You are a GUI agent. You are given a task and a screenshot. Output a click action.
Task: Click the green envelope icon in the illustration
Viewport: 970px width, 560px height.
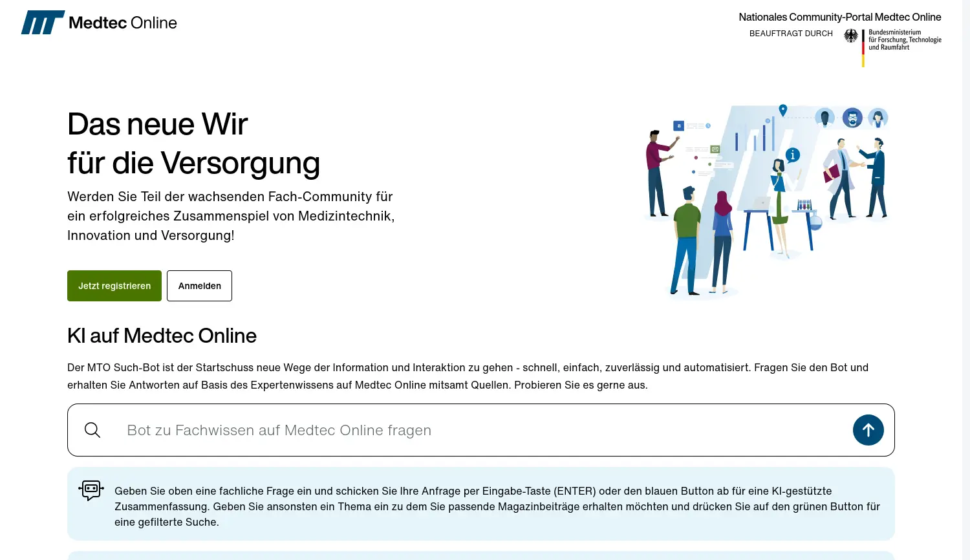715,149
